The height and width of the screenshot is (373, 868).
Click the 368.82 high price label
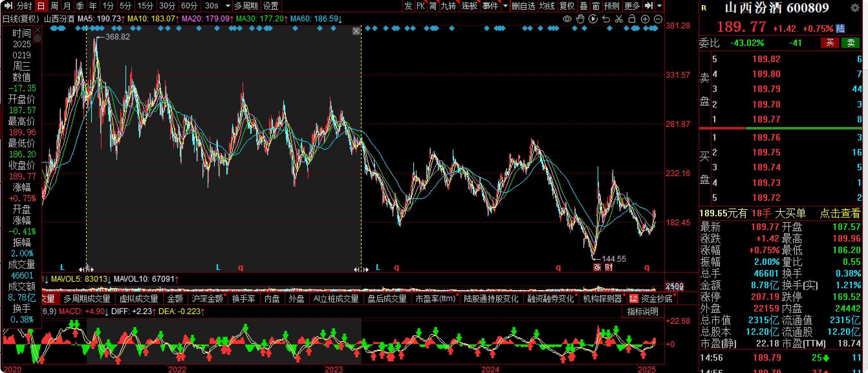click(x=118, y=37)
